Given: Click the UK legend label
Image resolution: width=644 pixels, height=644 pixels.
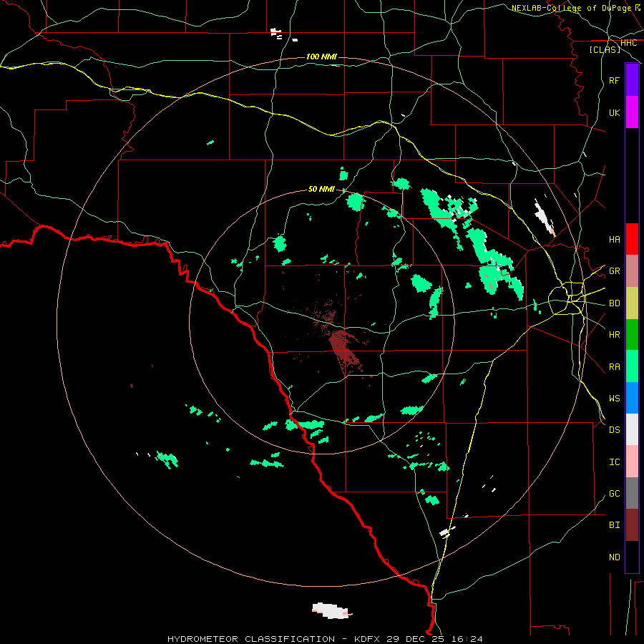Looking at the screenshot, I should click(614, 112).
